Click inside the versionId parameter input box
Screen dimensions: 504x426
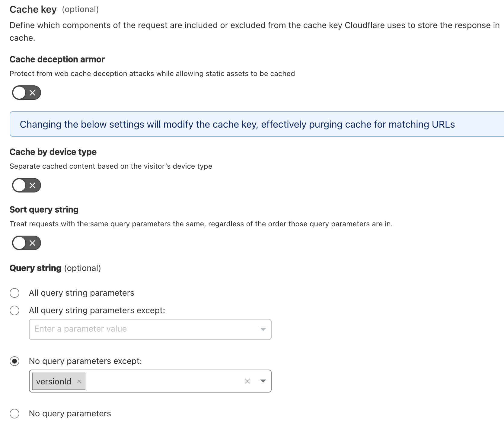point(163,381)
